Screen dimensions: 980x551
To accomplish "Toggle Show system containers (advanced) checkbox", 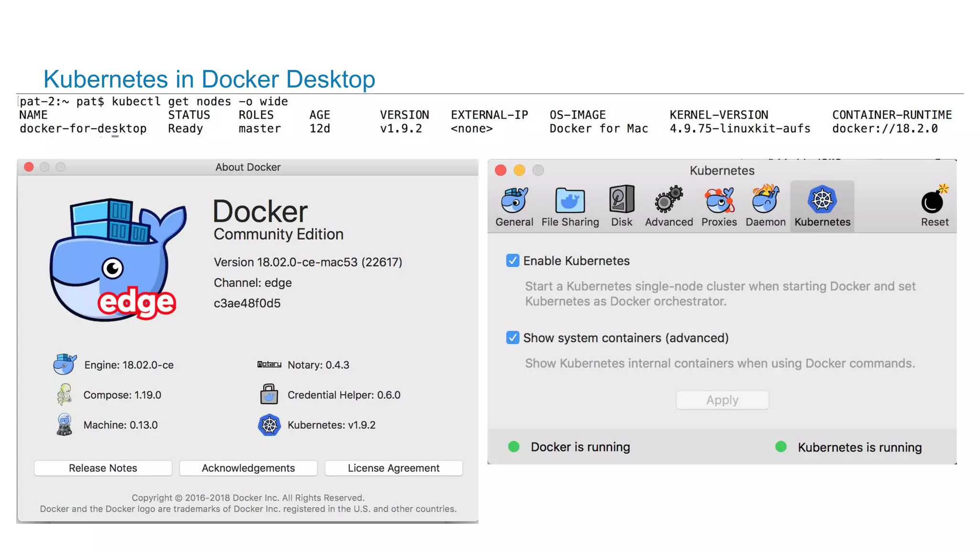I will [512, 338].
